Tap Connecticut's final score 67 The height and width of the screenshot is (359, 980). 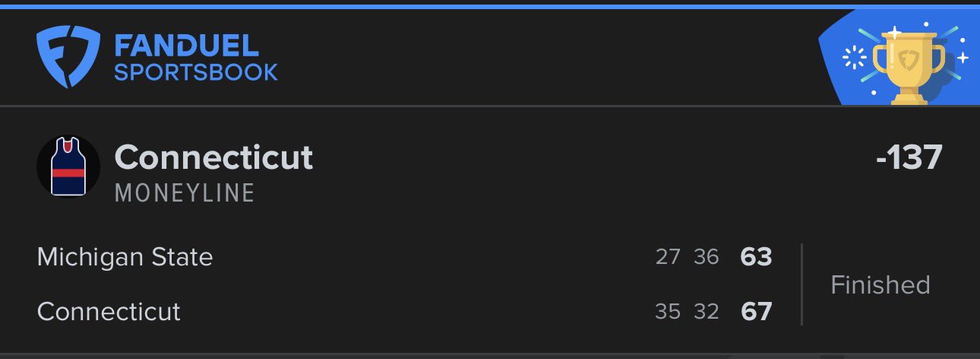click(x=756, y=311)
